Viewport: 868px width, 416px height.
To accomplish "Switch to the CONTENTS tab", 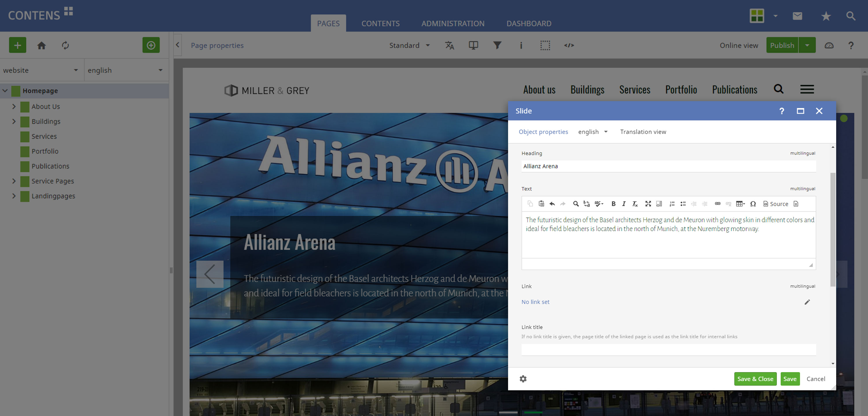I will [x=380, y=24].
